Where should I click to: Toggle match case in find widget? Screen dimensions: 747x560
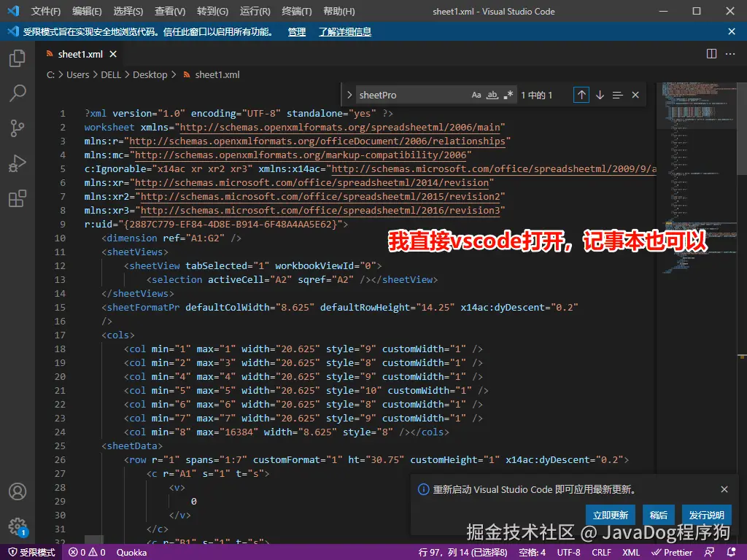pos(476,95)
